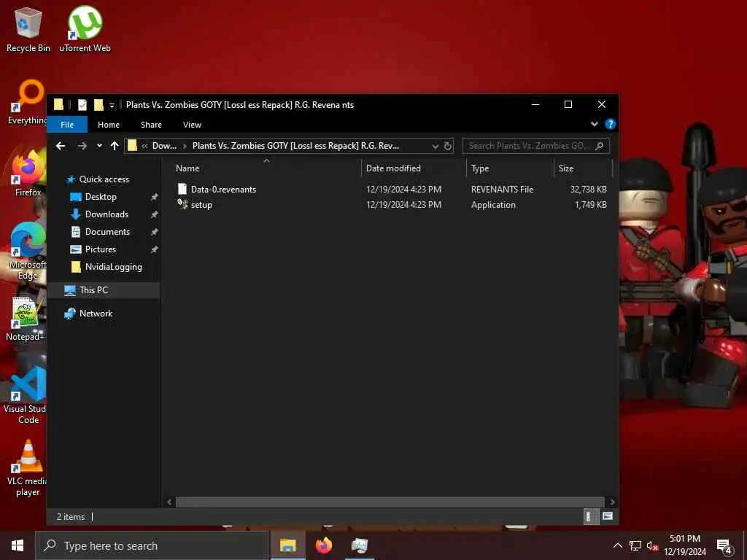Open Downloads in the navigation pane
The height and width of the screenshot is (560, 747).
(x=107, y=214)
